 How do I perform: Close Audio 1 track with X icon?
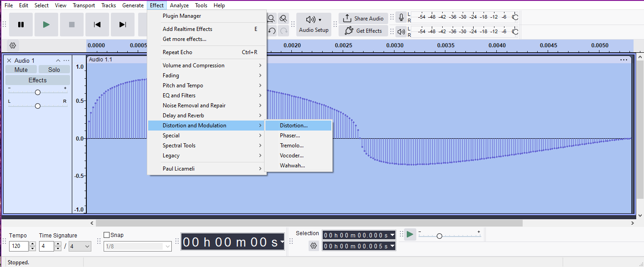coord(9,60)
